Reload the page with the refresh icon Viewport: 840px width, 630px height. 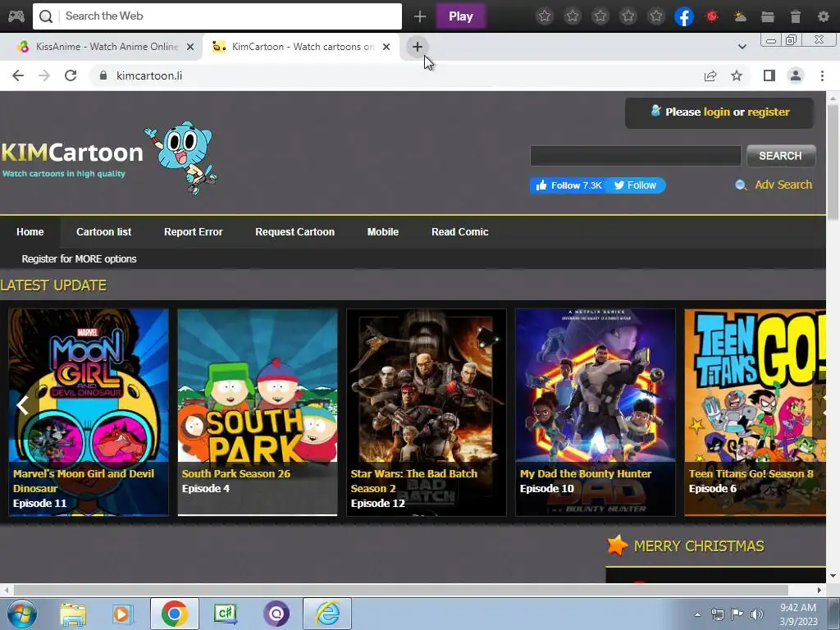click(x=71, y=75)
